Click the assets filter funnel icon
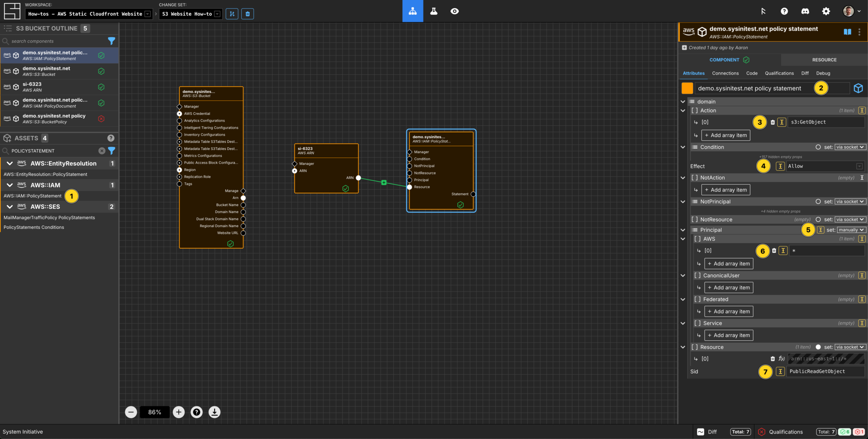Screen dimensions: 868x439 [112, 151]
